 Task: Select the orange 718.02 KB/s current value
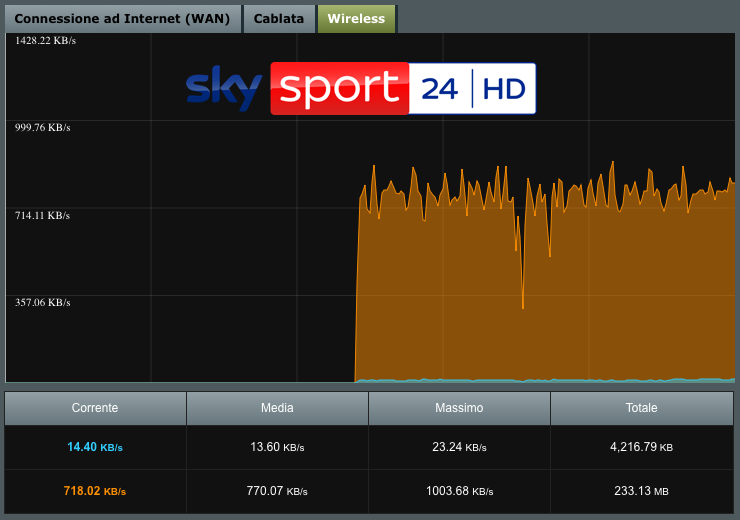(95, 491)
